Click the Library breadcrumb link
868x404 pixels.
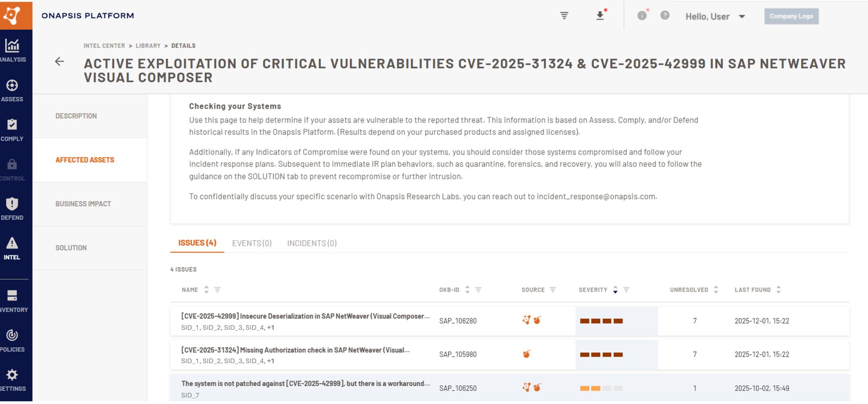(148, 46)
